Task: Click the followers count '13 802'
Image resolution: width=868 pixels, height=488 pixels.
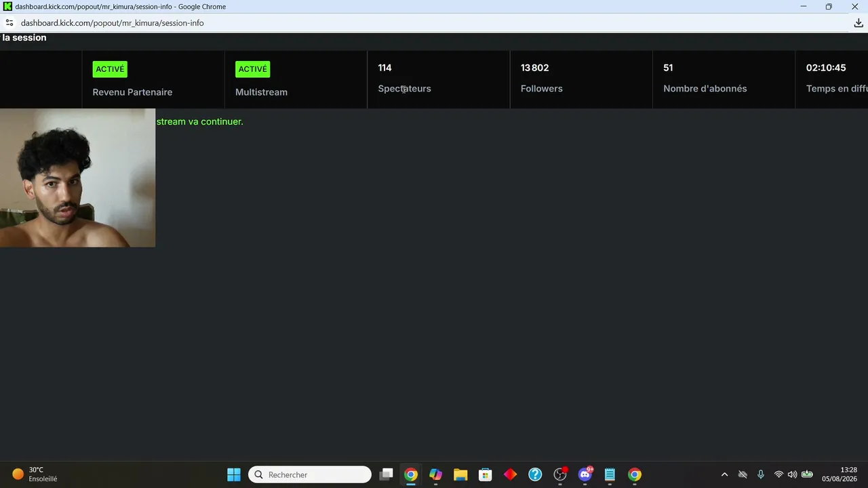Action: point(534,68)
